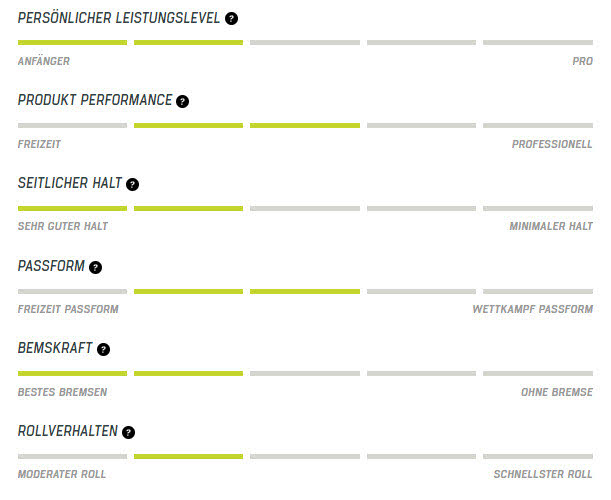Open help tooltip for Produkt Performance
Viewport: 611px width, 500px height.
click(x=182, y=101)
